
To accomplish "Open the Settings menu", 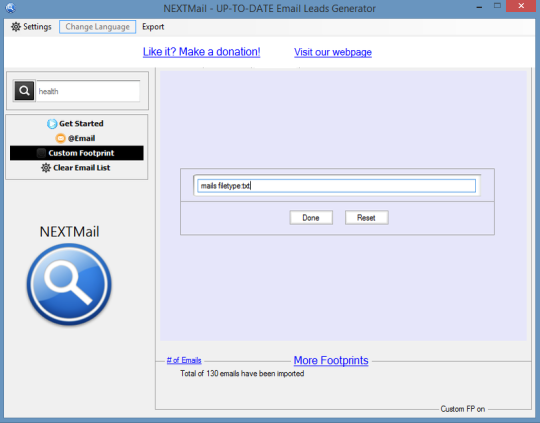I will 31,27.
